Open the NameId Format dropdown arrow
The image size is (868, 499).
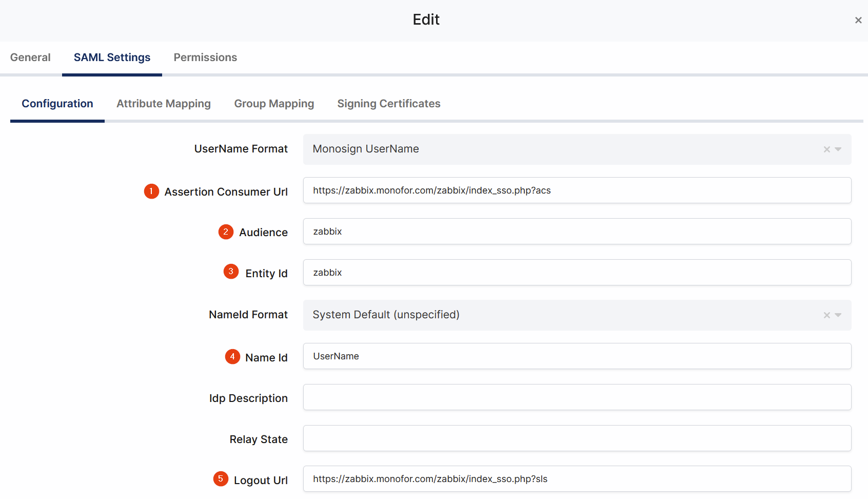click(838, 315)
